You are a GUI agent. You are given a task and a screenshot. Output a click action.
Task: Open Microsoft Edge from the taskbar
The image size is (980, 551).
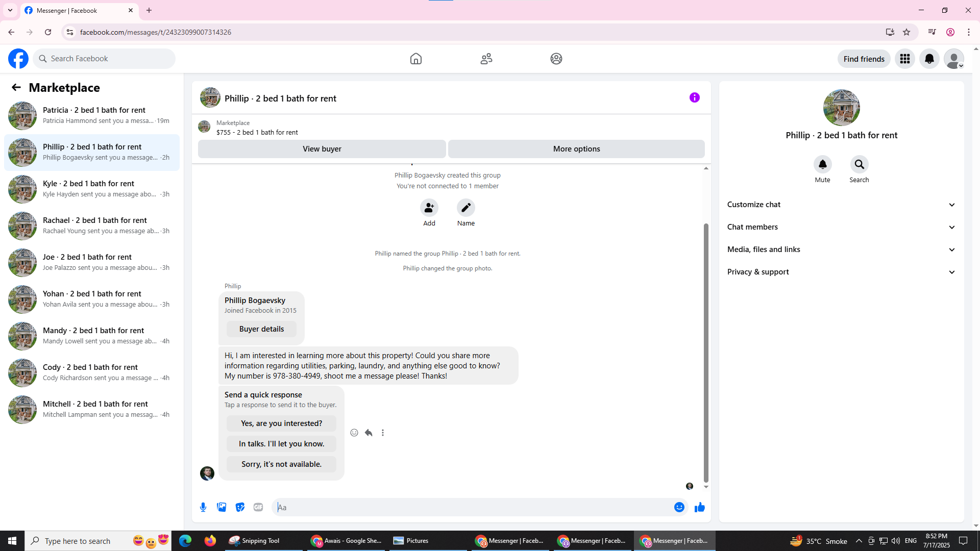coord(185,541)
